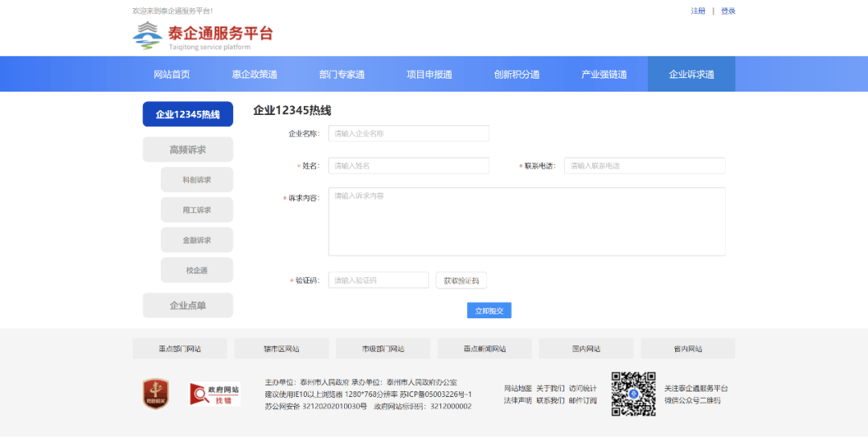Viewport: 868px width, 438px height.
Task: Focus the 联系电话 input field
Action: point(645,166)
